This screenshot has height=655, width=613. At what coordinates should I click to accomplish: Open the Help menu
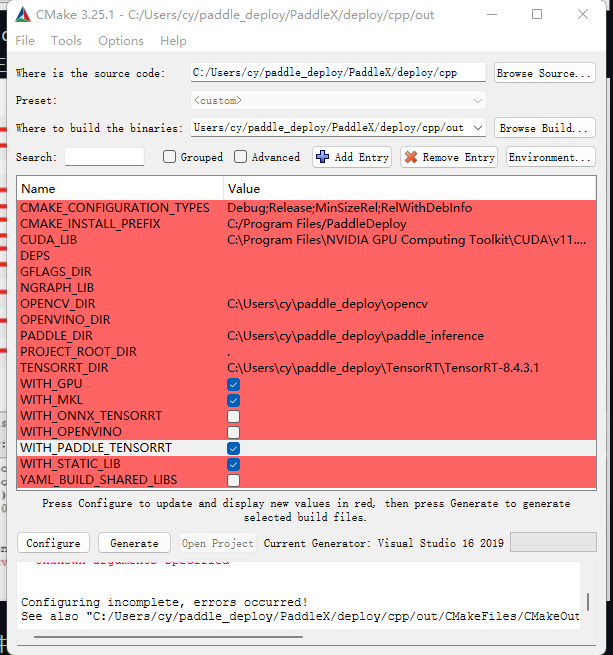coord(173,41)
